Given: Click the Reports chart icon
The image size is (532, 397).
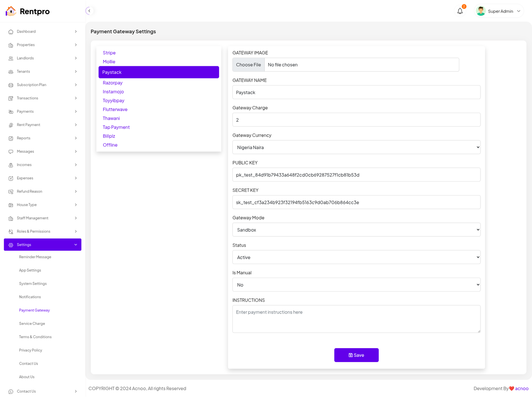Looking at the screenshot, I should [11, 138].
